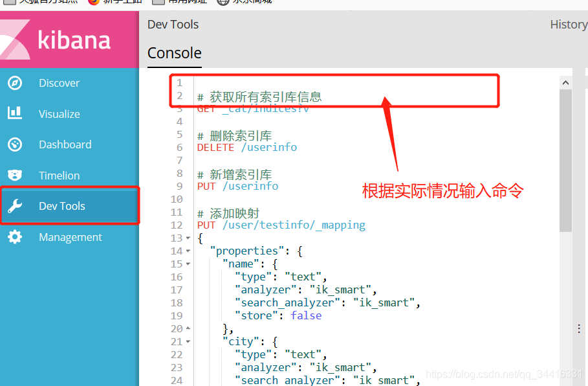The width and height of the screenshot is (588, 386).
Task: Click "analyzer": "ik_smart" on line 17
Action: click(305, 290)
